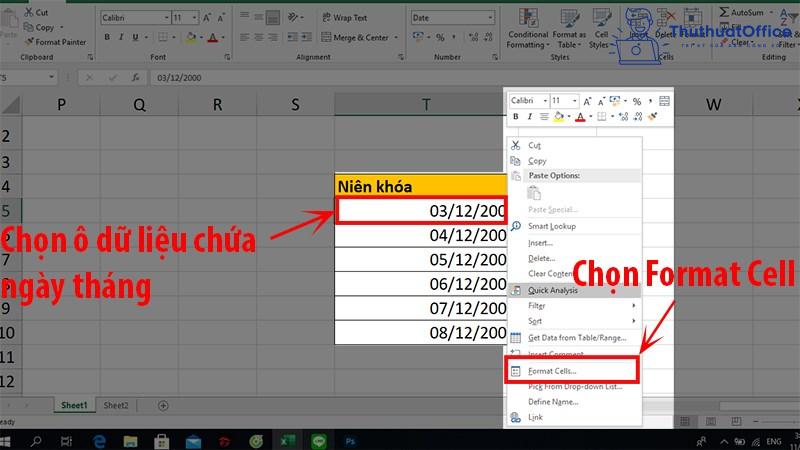Select column header Q
Screen dimensions: 800x450
(x=139, y=105)
